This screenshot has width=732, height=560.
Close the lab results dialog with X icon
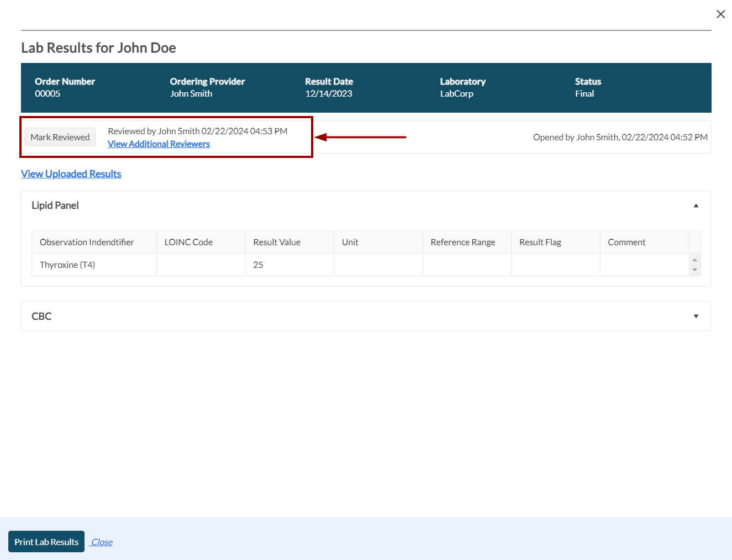[720, 14]
